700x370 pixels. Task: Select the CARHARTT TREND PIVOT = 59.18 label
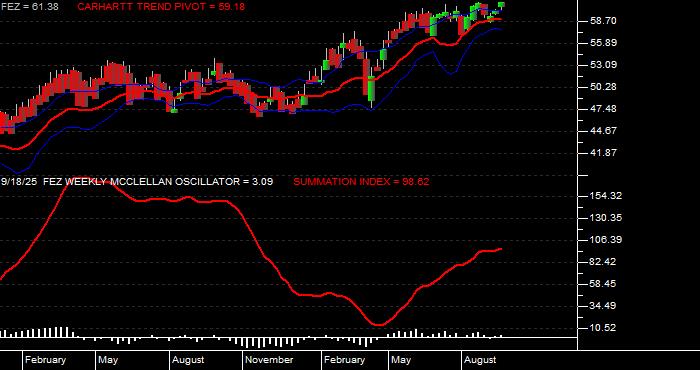coord(161,7)
